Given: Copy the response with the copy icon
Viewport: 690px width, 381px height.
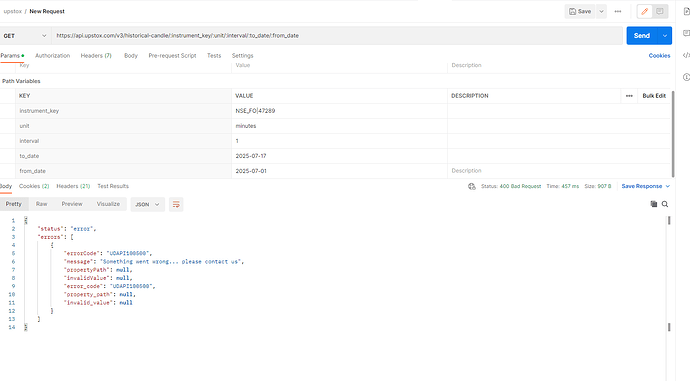Looking at the screenshot, I should click(x=653, y=204).
